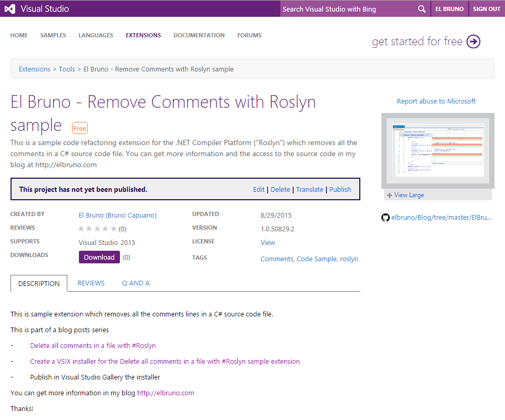Open the Extensions menu item
The height and width of the screenshot is (420, 505).
[143, 35]
